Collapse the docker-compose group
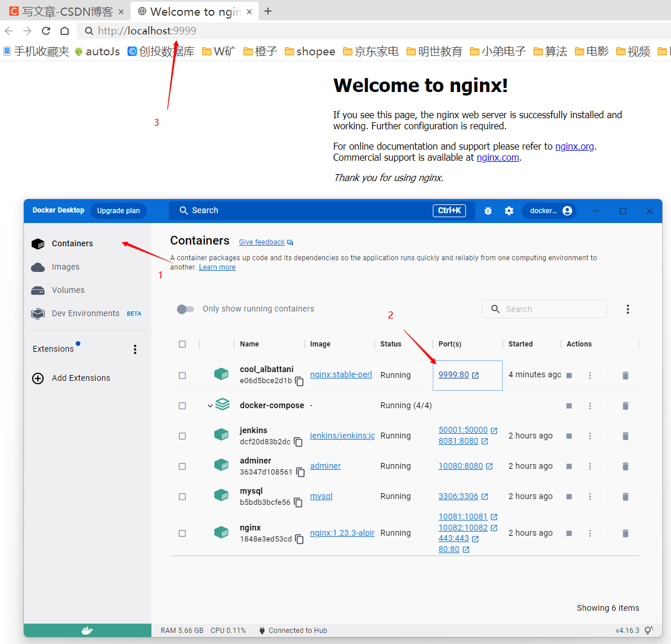This screenshot has height=644, width=671. point(210,406)
